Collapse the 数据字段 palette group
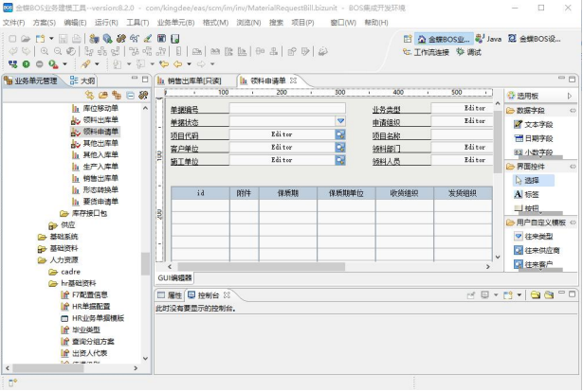The image size is (583, 392). 573,111
